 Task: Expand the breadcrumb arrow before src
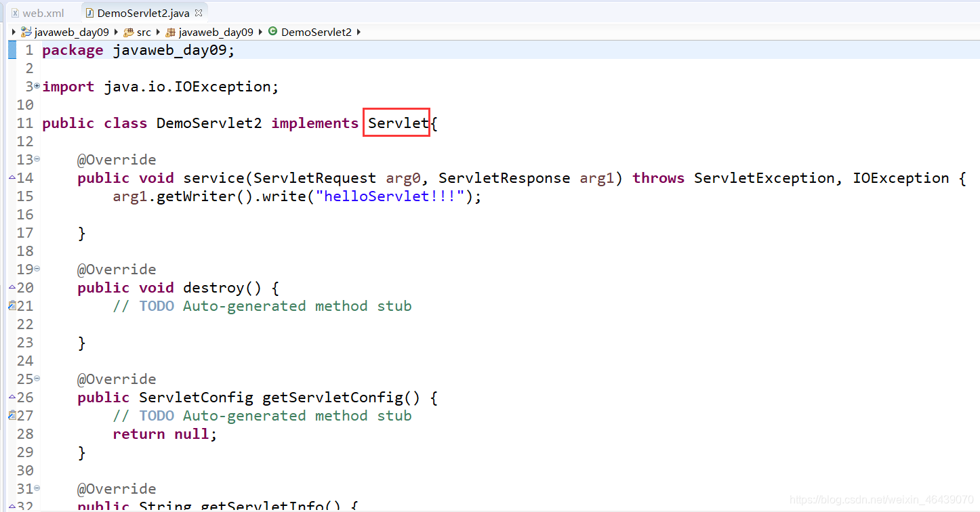(x=117, y=32)
